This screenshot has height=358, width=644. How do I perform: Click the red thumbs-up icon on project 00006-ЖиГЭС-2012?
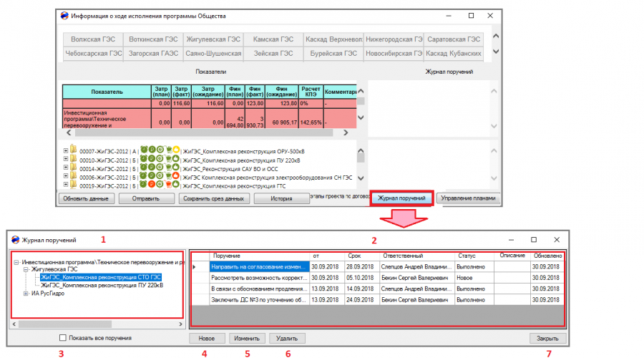coord(175,175)
